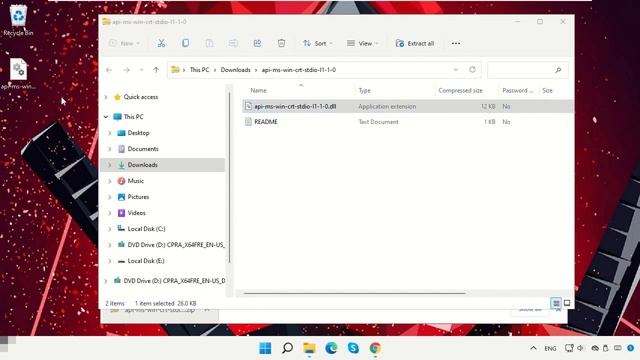Select bottom DVD Drive (D:) root node
640x360 pixels.
(x=174, y=281)
